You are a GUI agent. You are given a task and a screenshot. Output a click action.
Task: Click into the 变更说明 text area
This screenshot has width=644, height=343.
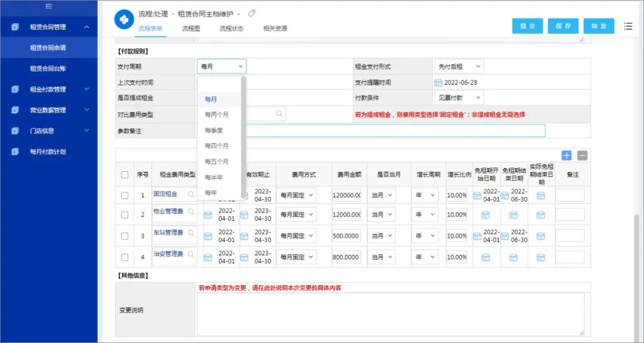[391, 314]
